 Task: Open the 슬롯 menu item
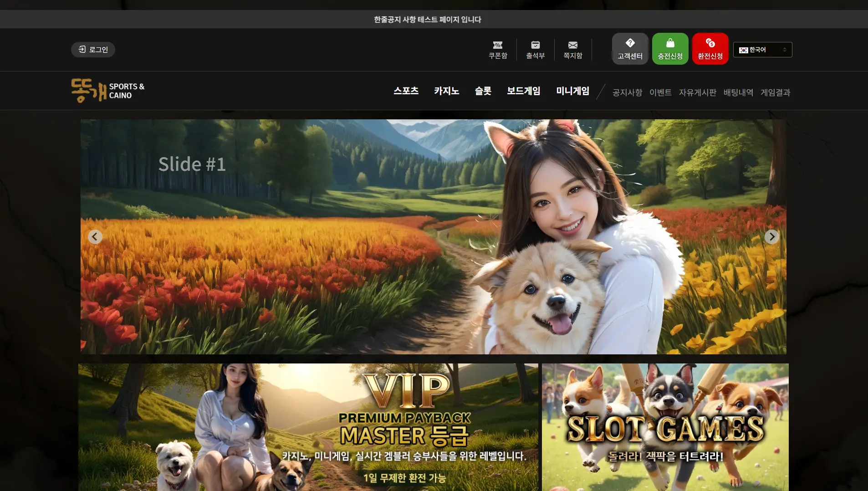pos(483,91)
